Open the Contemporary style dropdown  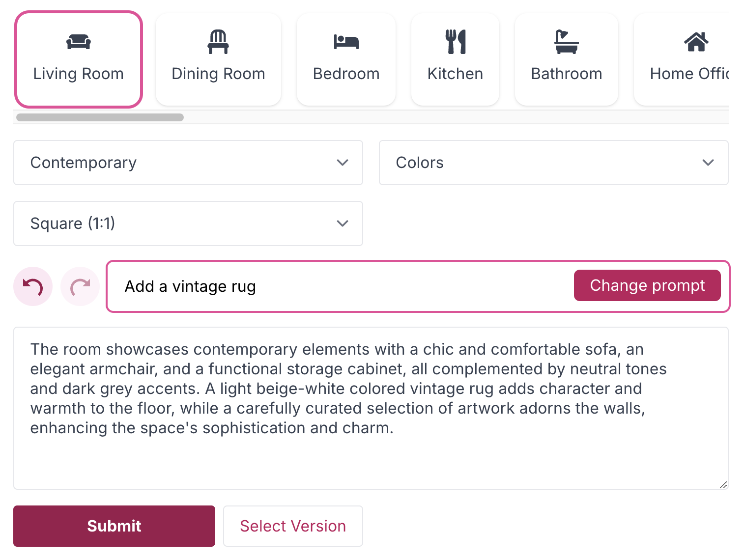[188, 163]
